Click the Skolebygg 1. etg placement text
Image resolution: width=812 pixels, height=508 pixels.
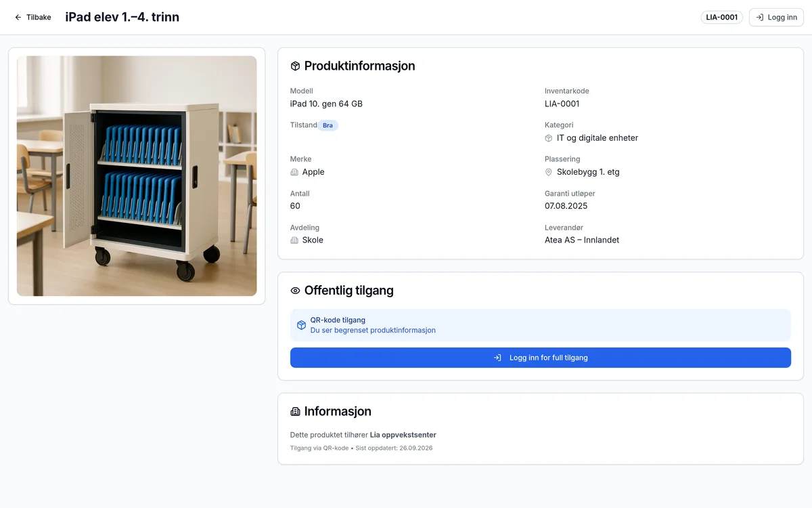pos(588,172)
